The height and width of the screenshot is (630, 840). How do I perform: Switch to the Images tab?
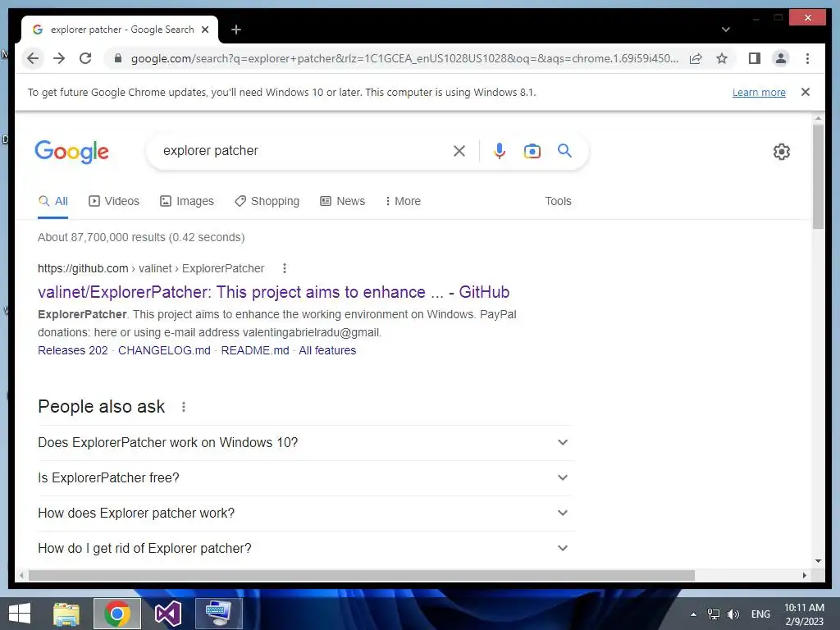point(187,202)
